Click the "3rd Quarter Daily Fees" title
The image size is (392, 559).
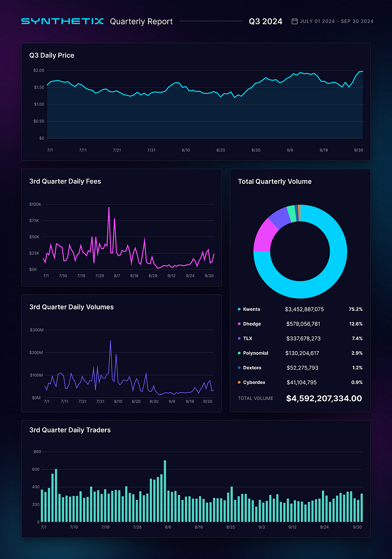(x=65, y=181)
